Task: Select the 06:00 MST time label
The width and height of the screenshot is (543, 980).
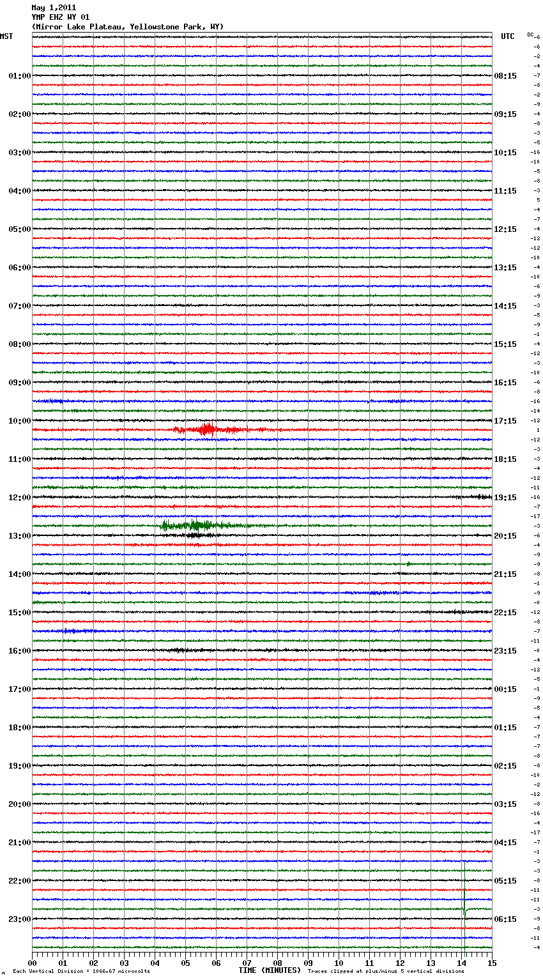Action: [19, 268]
